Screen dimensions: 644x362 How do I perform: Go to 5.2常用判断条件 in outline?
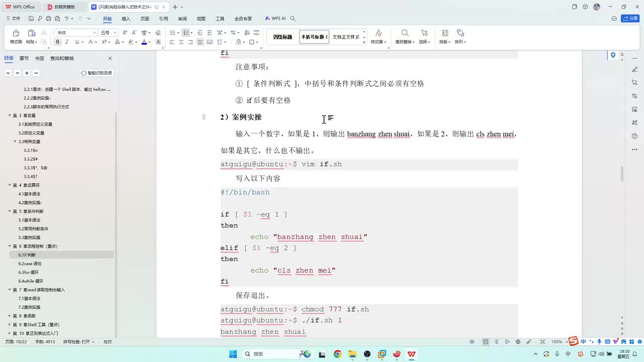pyautogui.click(x=33, y=229)
